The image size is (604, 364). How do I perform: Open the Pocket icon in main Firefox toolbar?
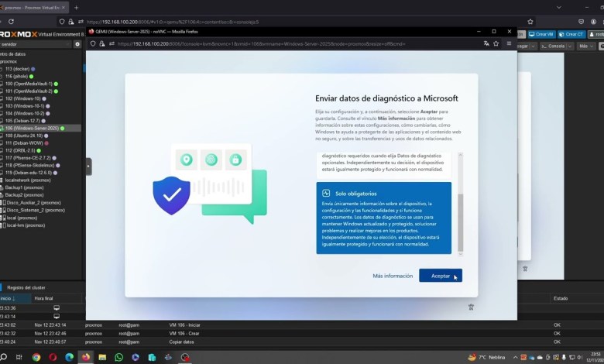click(x=582, y=22)
